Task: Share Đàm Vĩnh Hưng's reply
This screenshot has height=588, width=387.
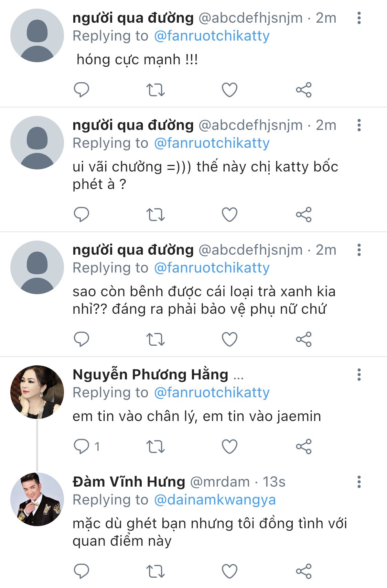Action: pos(303,571)
